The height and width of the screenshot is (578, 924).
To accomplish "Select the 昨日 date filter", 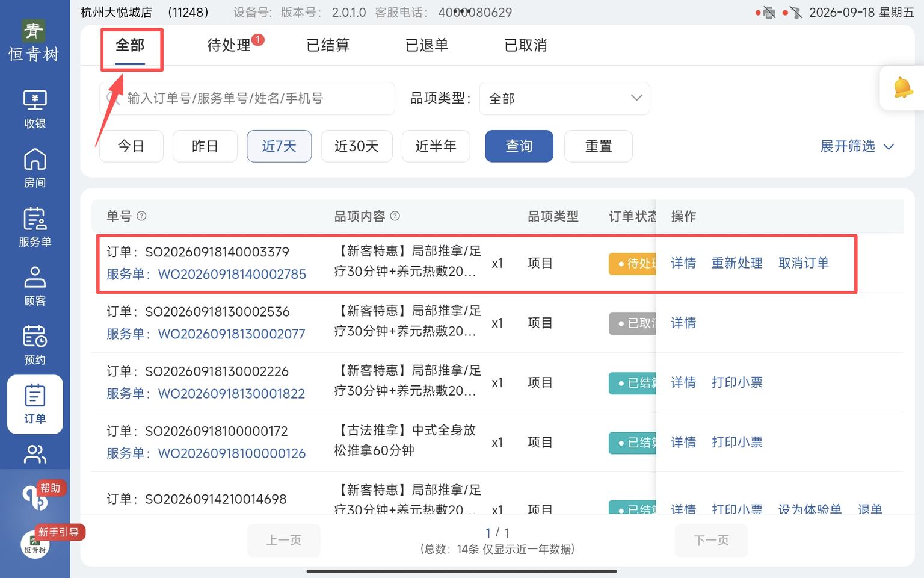I will tap(205, 146).
